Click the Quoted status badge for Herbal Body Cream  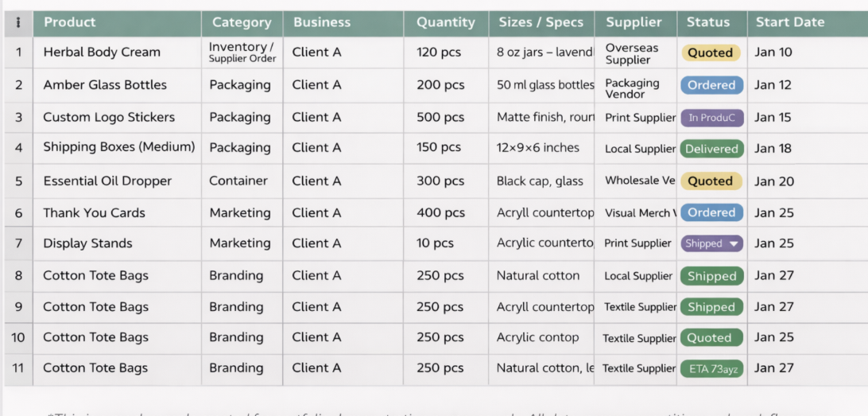pos(710,53)
